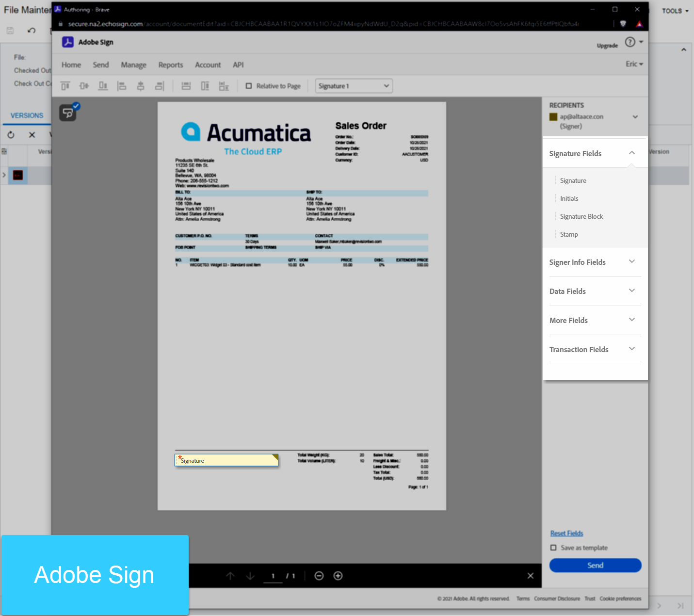Expand the Transaction Fields section

pyautogui.click(x=632, y=349)
